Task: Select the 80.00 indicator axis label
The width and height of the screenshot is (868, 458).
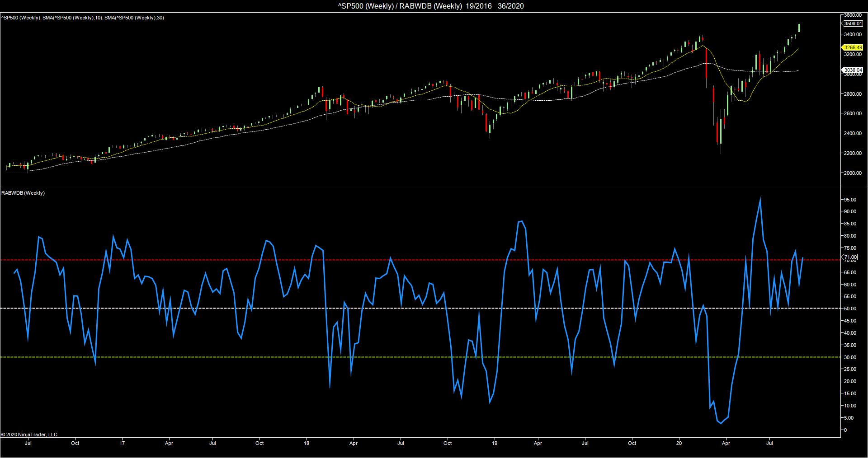Action: (x=850, y=236)
